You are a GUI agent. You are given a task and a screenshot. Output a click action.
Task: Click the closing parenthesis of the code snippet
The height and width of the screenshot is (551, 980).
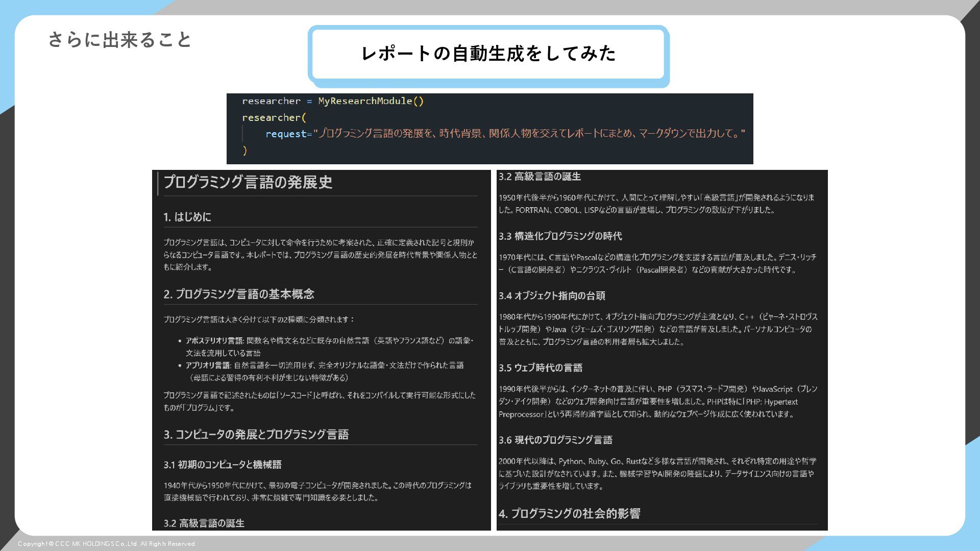click(245, 151)
